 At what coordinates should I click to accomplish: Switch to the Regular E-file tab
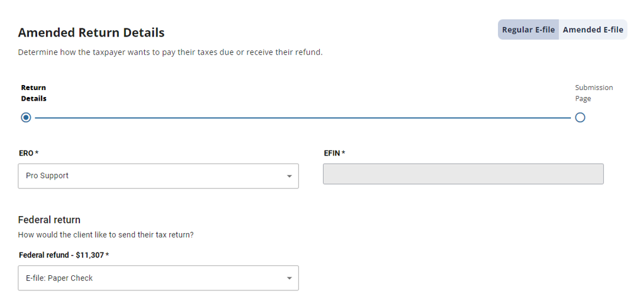click(x=528, y=30)
